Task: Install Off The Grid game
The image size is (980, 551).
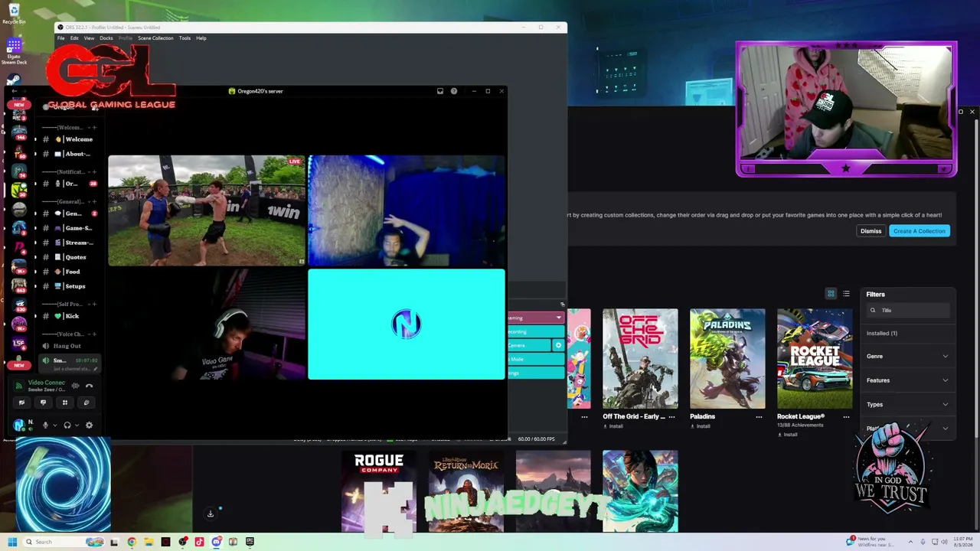Action: pyautogui.click(x=612, y=426)
